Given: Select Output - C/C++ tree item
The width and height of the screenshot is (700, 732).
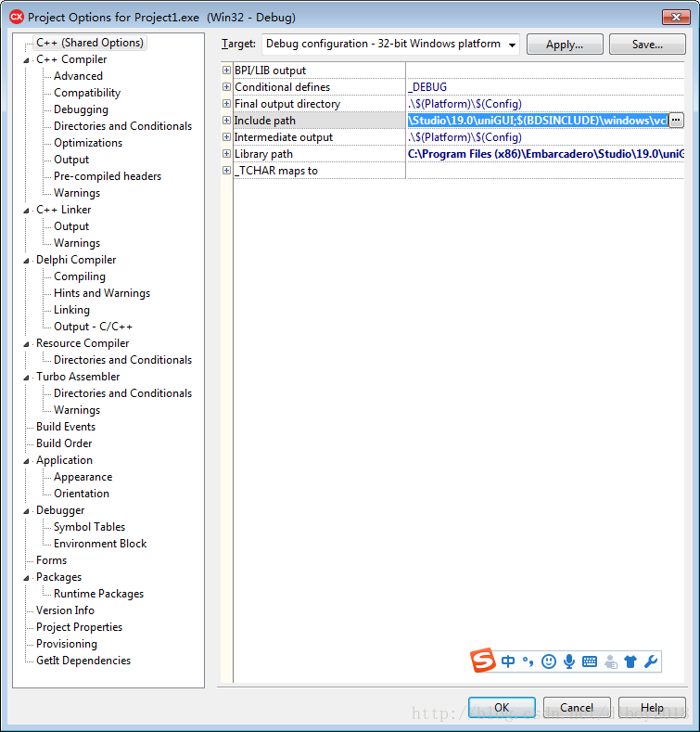Looking at the screenshot, I should pyautogui.click(x=93, y=327).
